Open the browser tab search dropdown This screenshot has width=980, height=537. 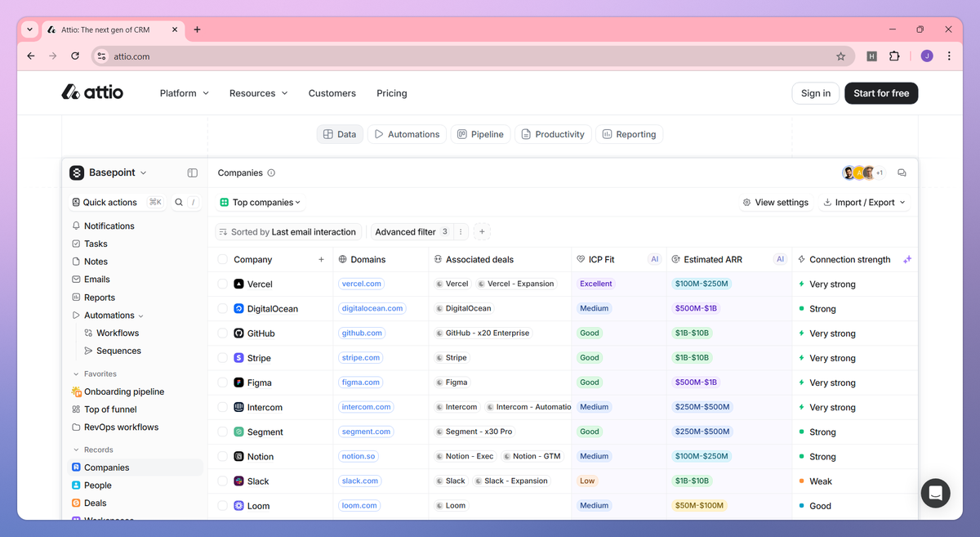point(29,29)
